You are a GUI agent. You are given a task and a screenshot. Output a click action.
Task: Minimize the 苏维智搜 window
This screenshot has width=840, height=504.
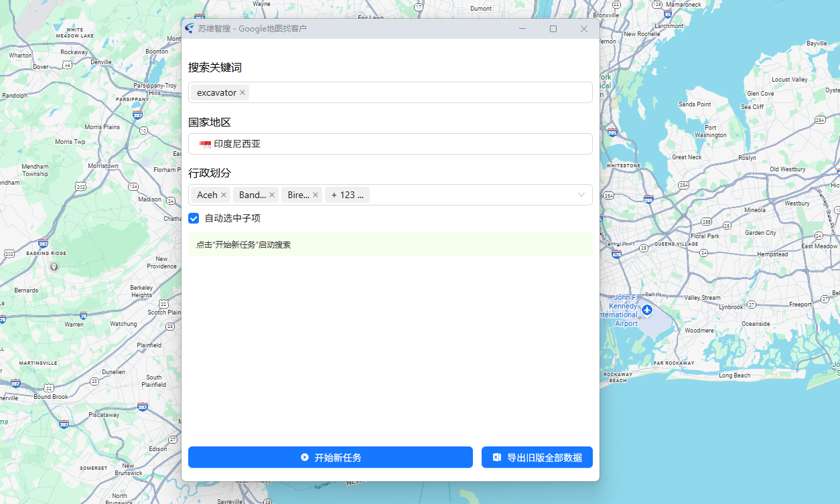pos(522,29)
